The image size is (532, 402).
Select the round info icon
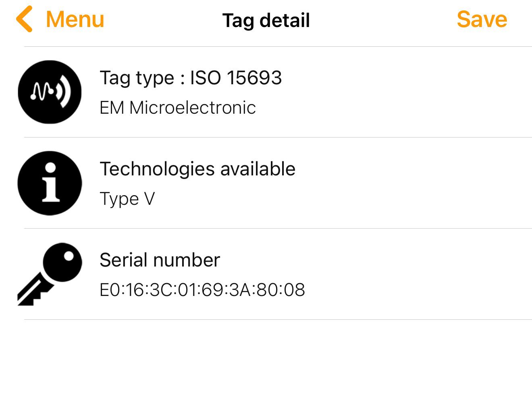tap(50, 183)
